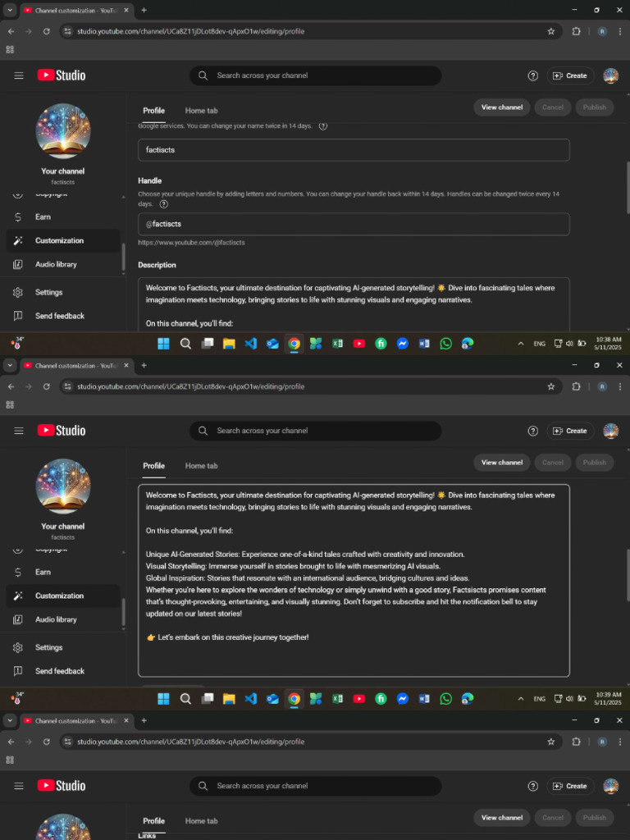630x840 pixels.
Task: Open the hamburger menu in the capture showing Links
Action: click(19, 786)
